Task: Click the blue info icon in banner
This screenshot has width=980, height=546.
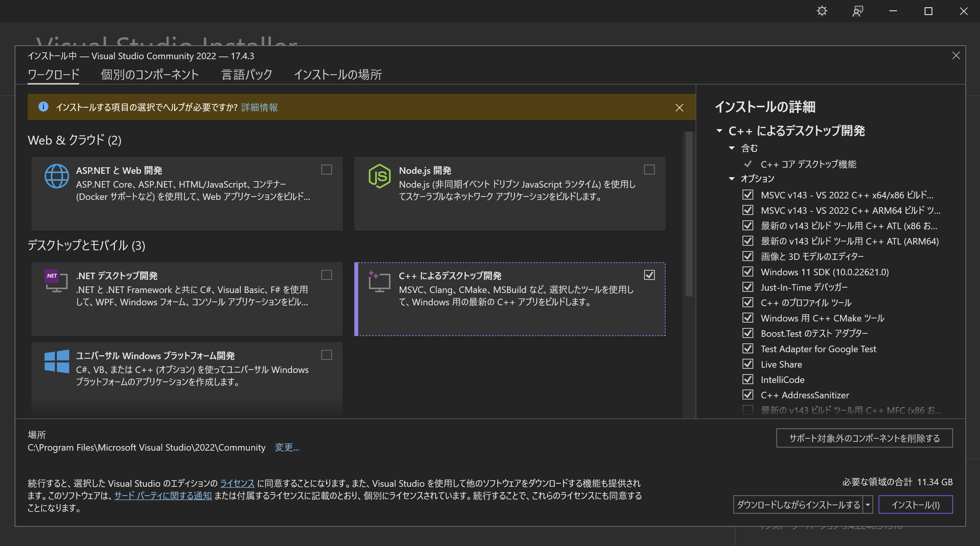Action: [x=43, y=107]
